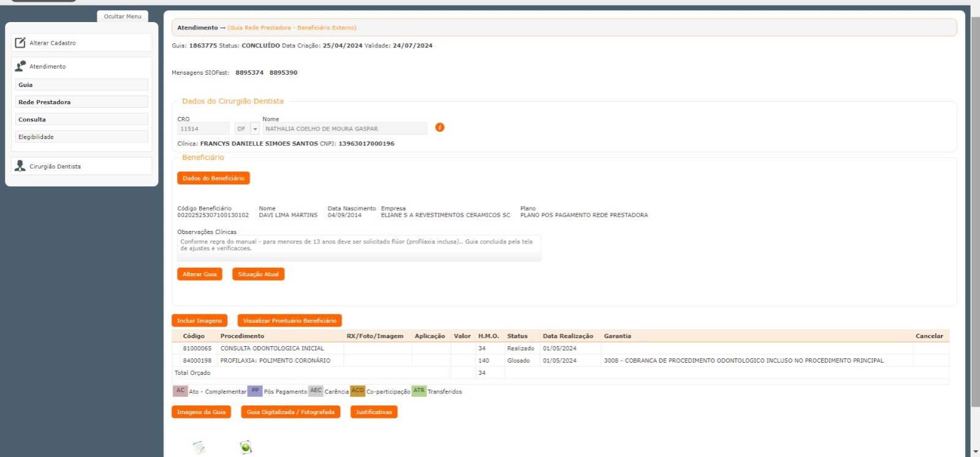980x457 pixels.
Task: Click the Observações Clínicas text area
Action: tap(359, 248)
